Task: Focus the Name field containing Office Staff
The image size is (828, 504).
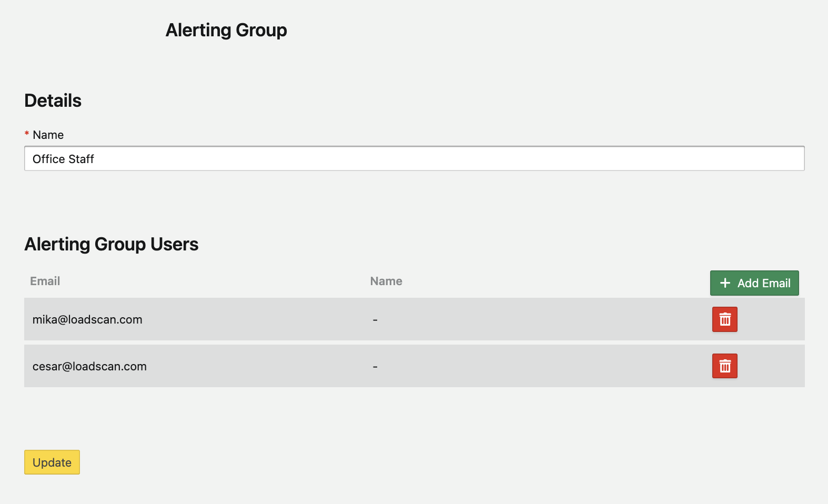Action: [x=414, y=159]
